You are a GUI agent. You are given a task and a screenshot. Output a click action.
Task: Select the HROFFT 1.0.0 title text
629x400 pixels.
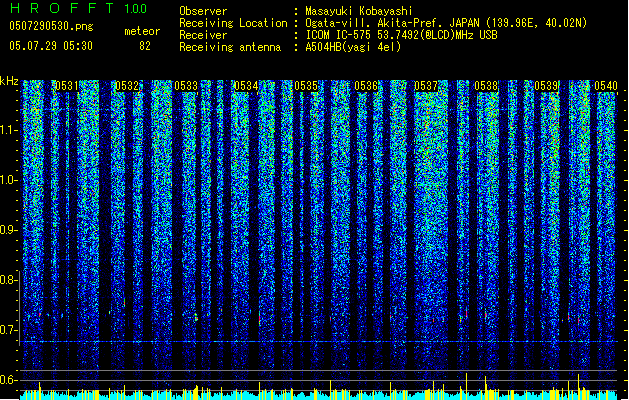pos(79,8)
